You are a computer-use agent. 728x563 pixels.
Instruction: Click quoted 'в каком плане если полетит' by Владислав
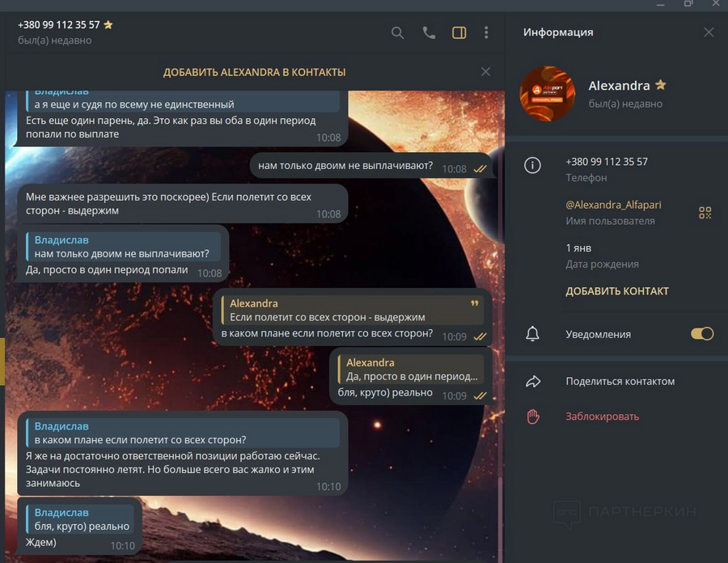[x=183, y=433]
